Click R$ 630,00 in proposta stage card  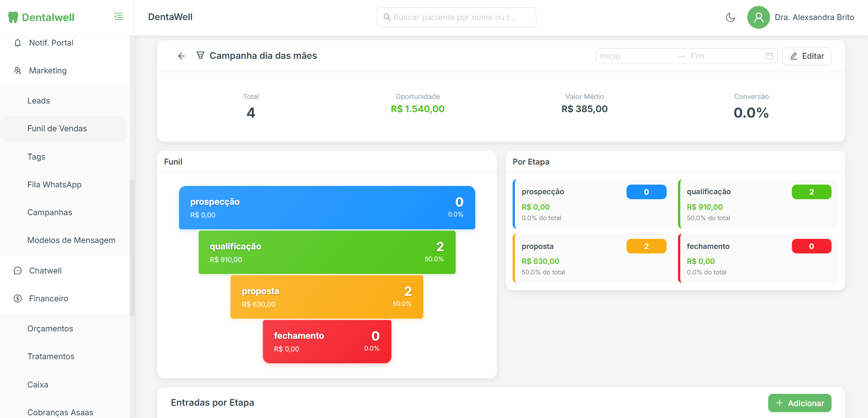(x=540, y=261)
